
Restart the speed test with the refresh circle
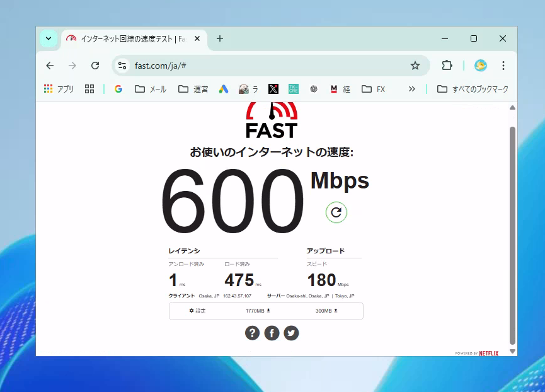(336, 212)
